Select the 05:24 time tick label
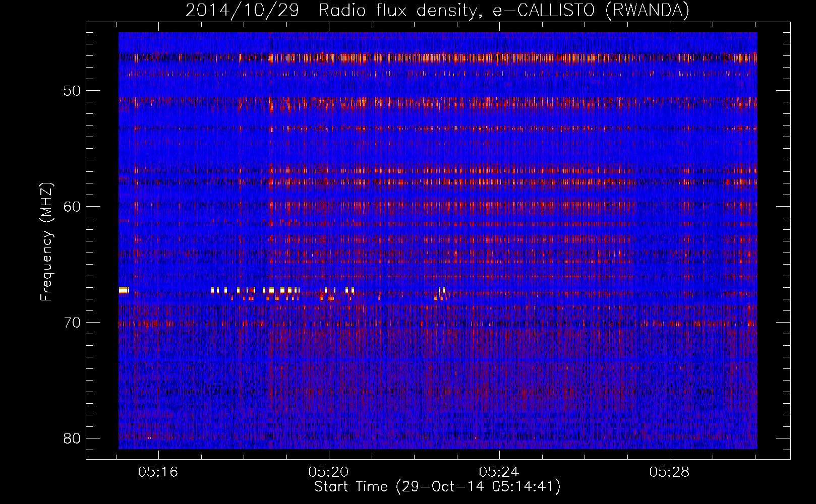The width and height of the screenshot is (816, 504). point(499,472)
